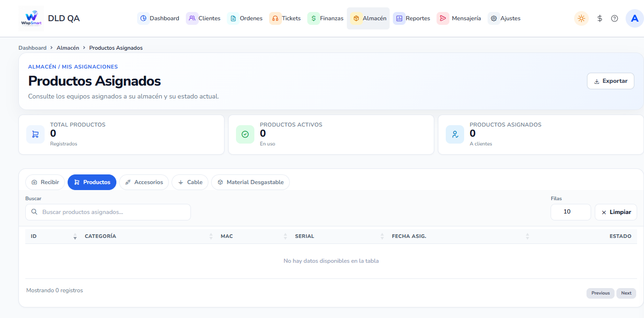
Task: Open the Reportes menu item
Action: pyautogui.click(x=412, y=18)
